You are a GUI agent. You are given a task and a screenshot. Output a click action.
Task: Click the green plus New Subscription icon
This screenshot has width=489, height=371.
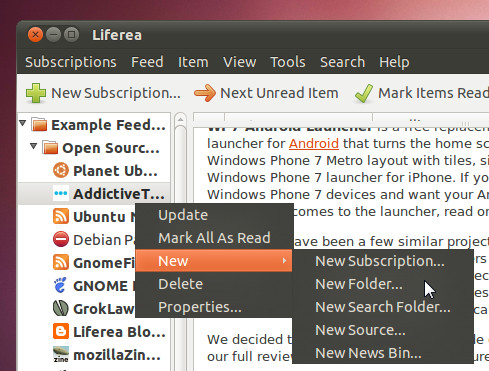[x=36, y=93]
